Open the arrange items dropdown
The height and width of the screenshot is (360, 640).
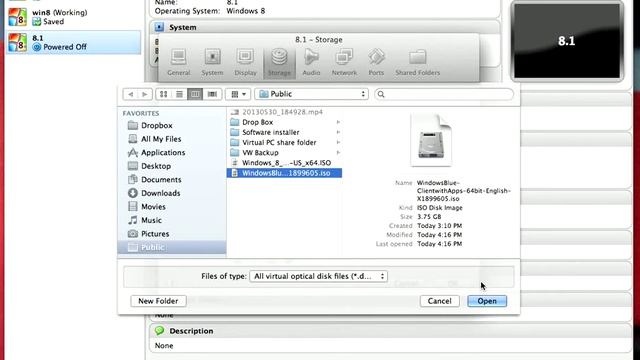238,94
